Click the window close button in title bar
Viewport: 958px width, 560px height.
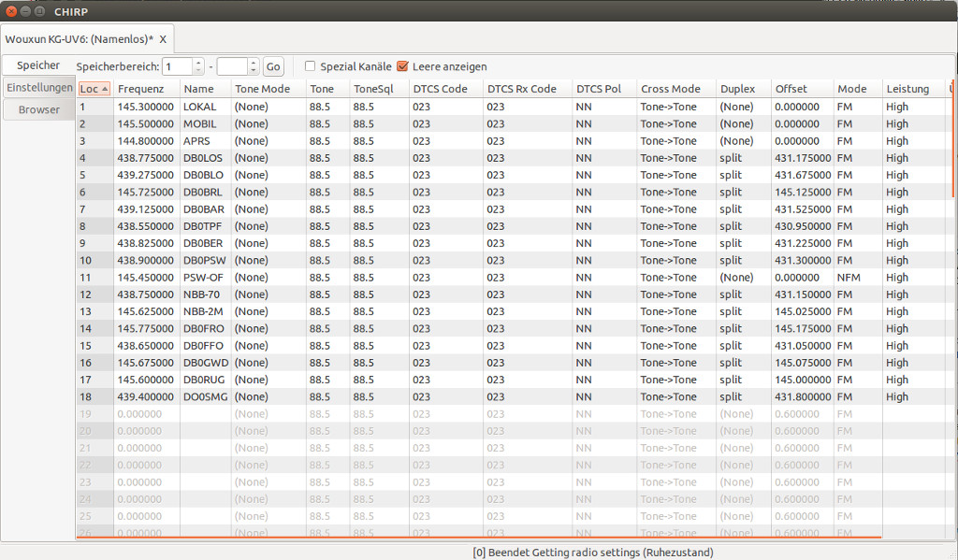click(x=11, y=11)
